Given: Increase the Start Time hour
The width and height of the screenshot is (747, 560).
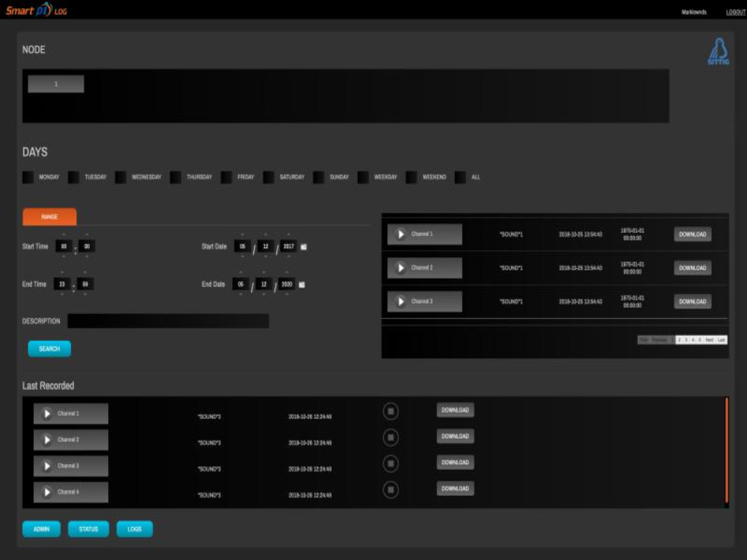Looking at the screenshot, I should click(x=63, y=234).
